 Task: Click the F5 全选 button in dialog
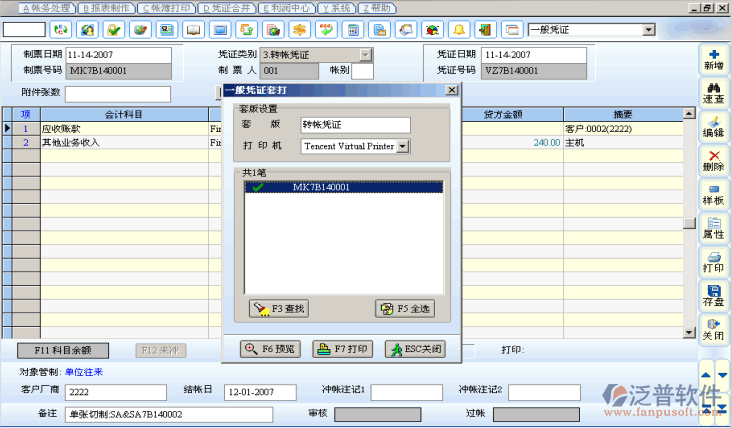click(x=405, y=309)
